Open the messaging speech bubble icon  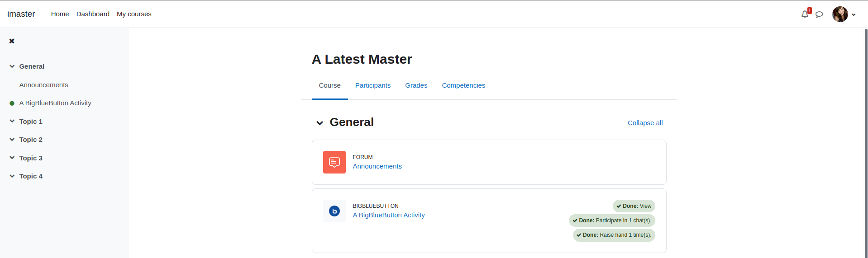(x=819, y=14)
